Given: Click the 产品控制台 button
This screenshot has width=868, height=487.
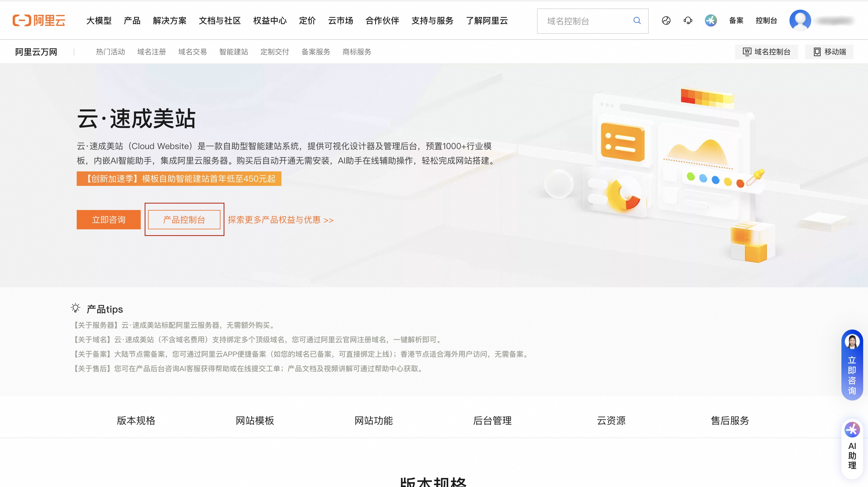Looking at the screenshot, I should [184, 220].
